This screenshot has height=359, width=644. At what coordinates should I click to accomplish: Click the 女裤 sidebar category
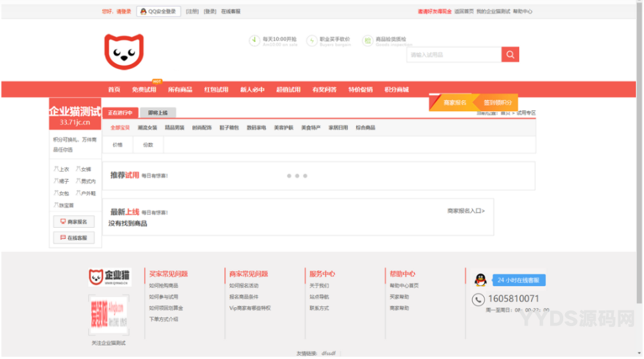(x=86, y=169)
